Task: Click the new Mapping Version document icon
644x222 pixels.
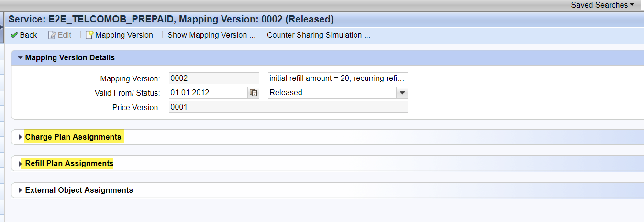Action: (x=89, y=35)
